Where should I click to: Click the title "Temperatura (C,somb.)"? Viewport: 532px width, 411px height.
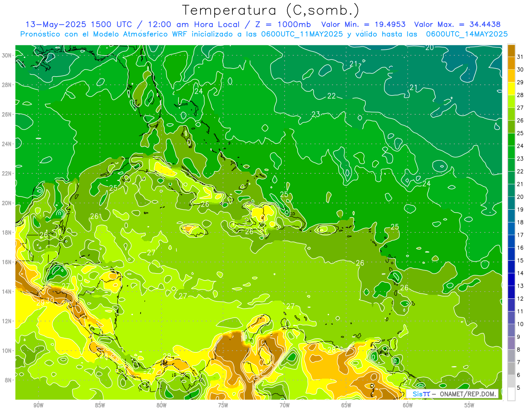tap(270, 10)
